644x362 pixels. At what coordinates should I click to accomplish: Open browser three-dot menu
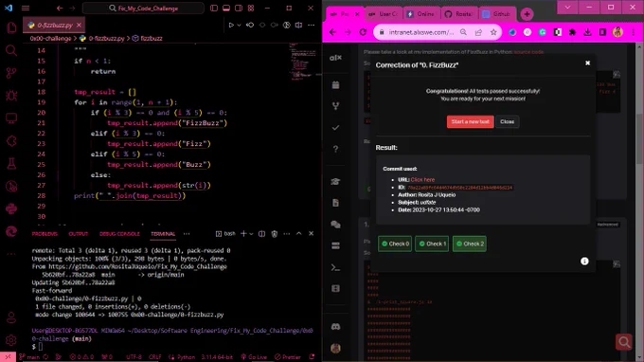[633, 32]
